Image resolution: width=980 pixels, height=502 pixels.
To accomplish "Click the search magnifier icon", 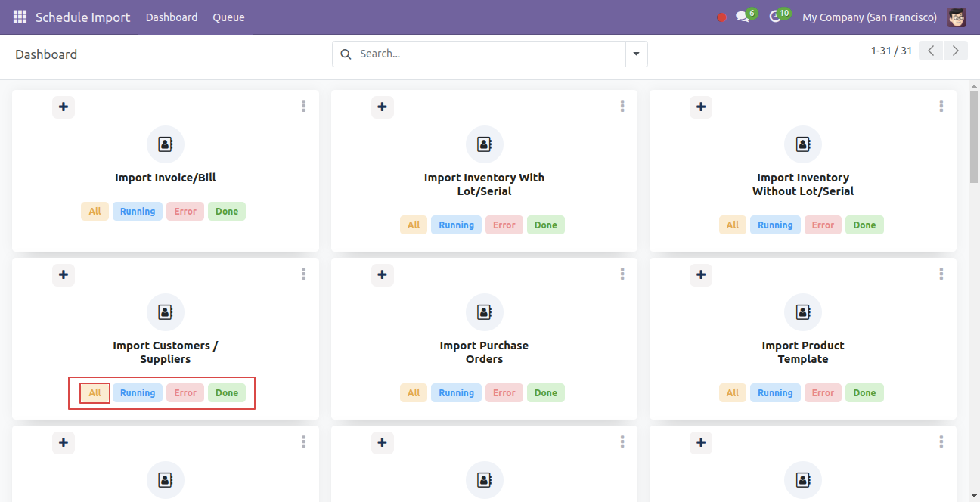I will pos(346,54).
